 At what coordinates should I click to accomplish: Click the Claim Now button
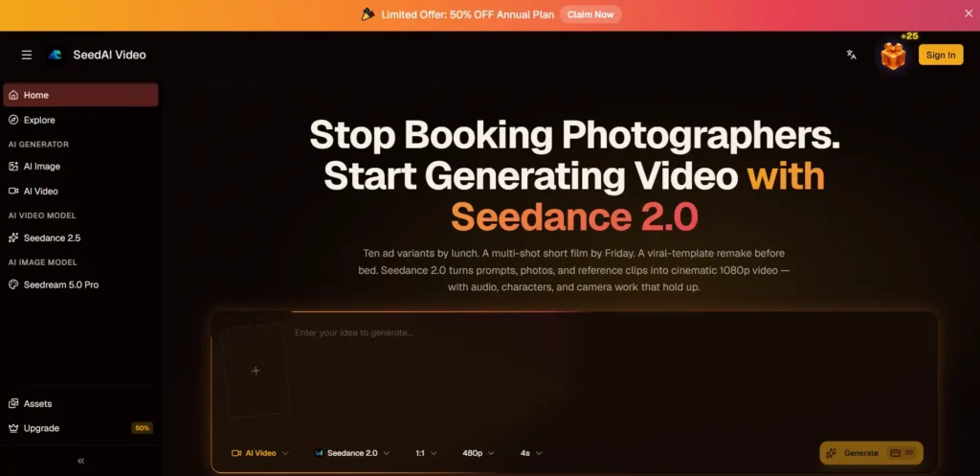pos(590,14)
